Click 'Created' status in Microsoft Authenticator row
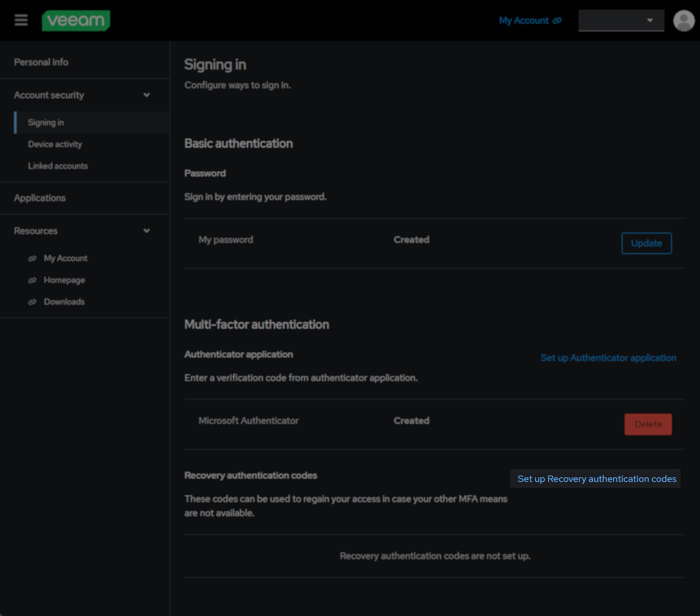The width and height of the screenshot is (700, 616). click(x=411, y=421)
